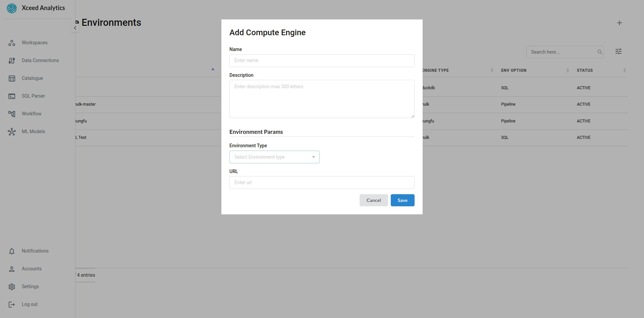Image resolution: width=644 pixels, height=318 pixels.
Task: Log out of the application
Action: (x=30, y=304)
